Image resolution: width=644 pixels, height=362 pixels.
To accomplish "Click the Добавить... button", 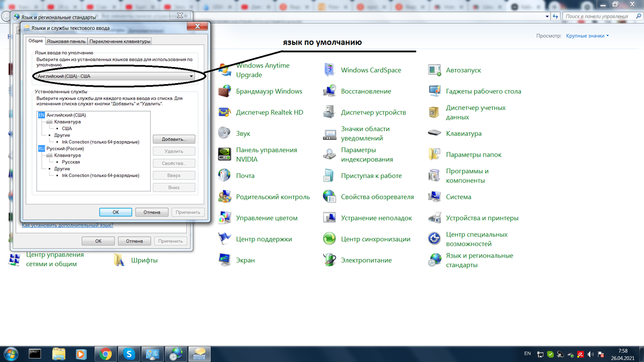I will (174, 139).
